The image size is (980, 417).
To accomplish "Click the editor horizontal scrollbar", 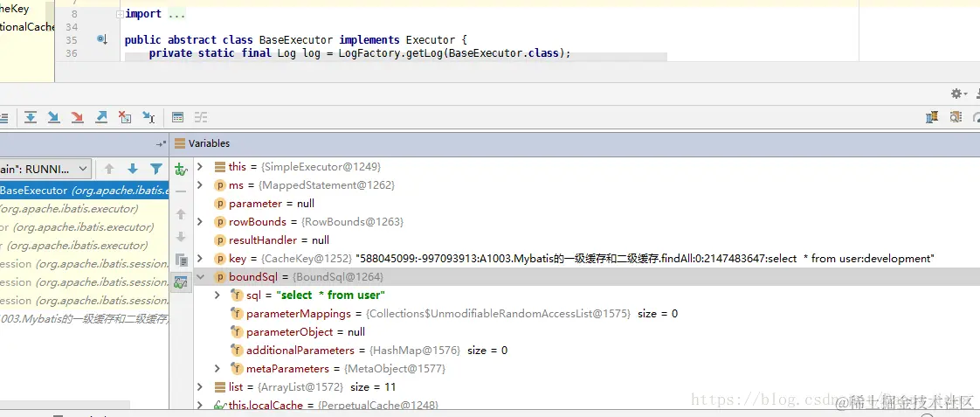I will click(396, 58).
